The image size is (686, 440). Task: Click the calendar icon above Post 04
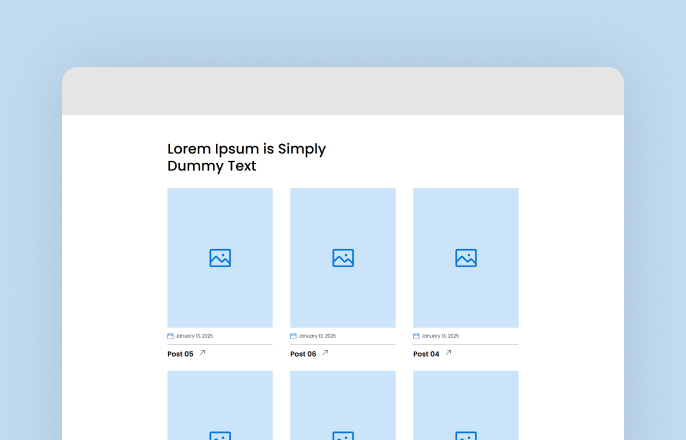[416, 336]
